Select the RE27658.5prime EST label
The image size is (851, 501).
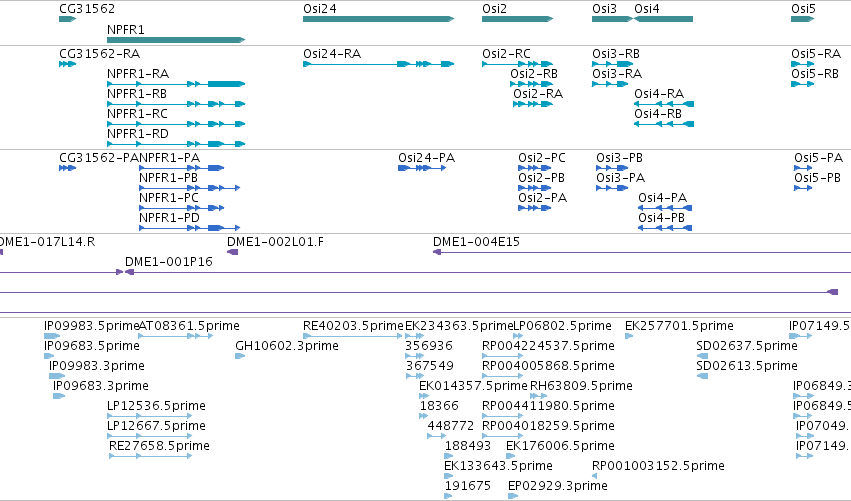(159, 446)
